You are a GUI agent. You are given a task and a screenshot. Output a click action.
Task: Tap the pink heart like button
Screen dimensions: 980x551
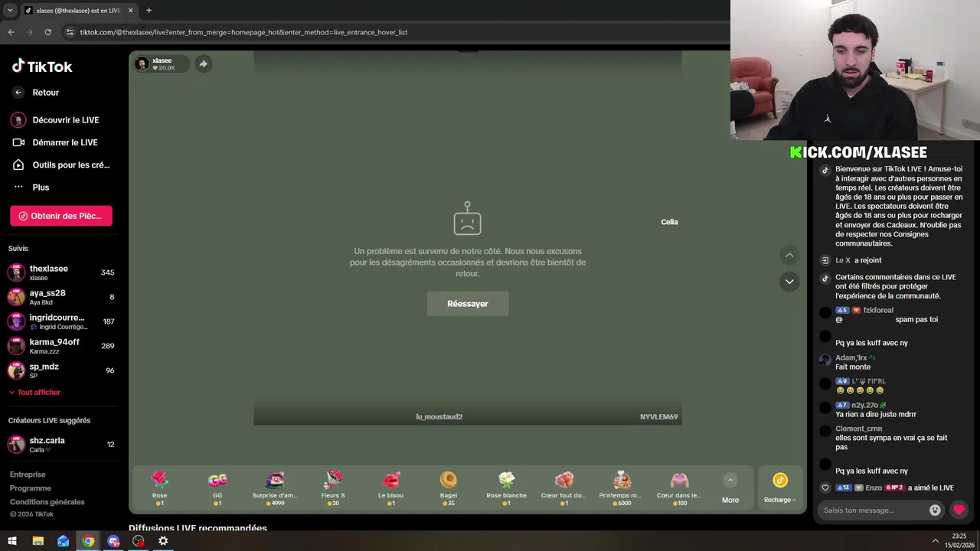click(x=959, y=510)
